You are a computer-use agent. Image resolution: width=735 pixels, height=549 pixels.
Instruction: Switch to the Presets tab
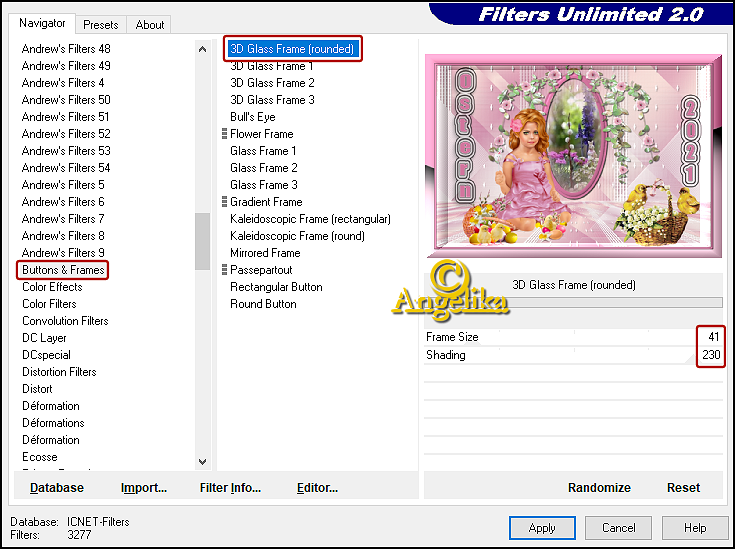tap(100, 25)
